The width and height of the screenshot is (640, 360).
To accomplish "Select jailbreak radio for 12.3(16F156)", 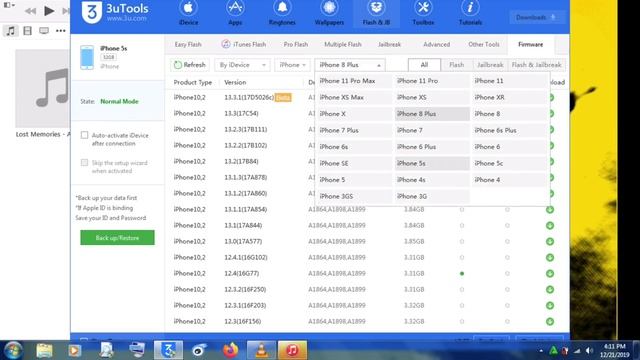I will click(x=507, y=322).
